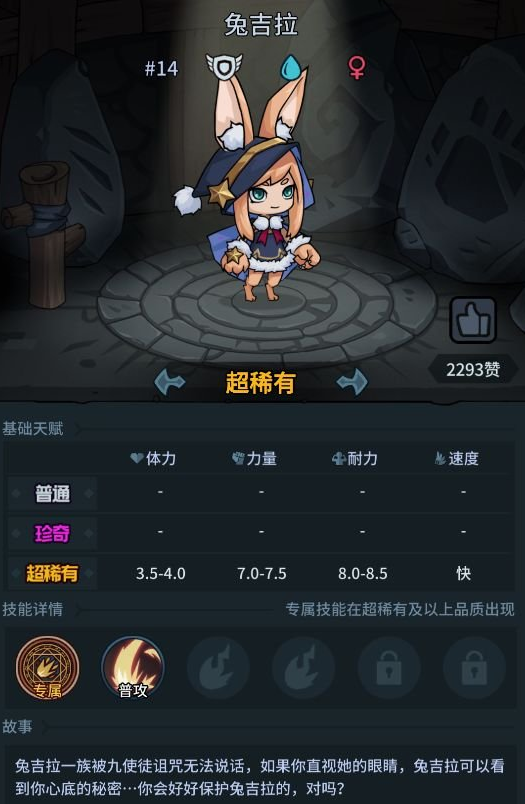525x804 pixels.
Task: Open the 普攻 basic attack skill icon
Action: [x=133, y=668]
